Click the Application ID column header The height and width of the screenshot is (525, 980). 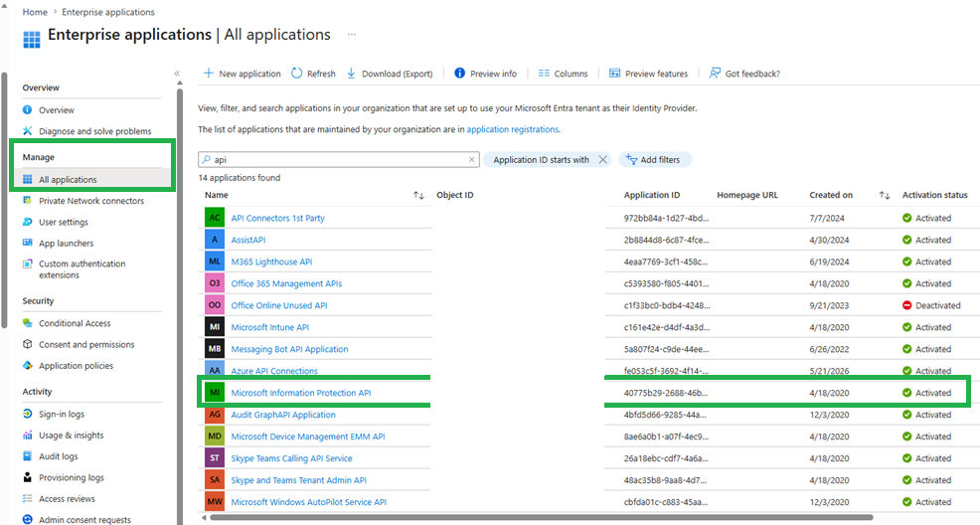click(652, 195)
